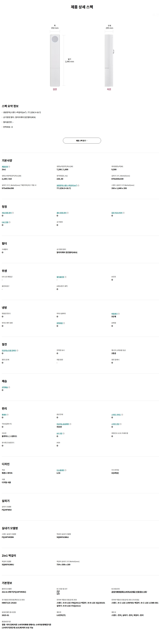Click color value 에센스 화이트

coord(7,473)
